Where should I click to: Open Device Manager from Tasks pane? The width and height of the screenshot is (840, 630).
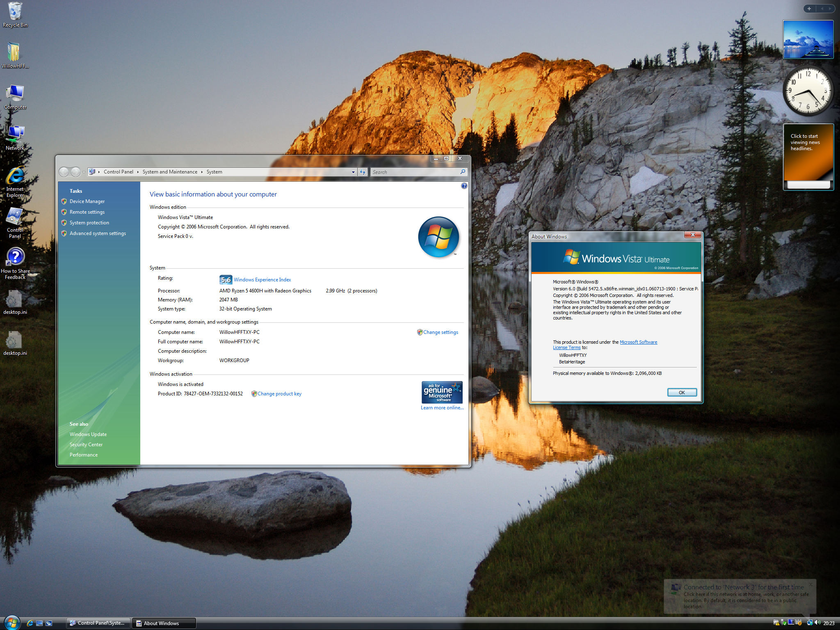[87, 201]
